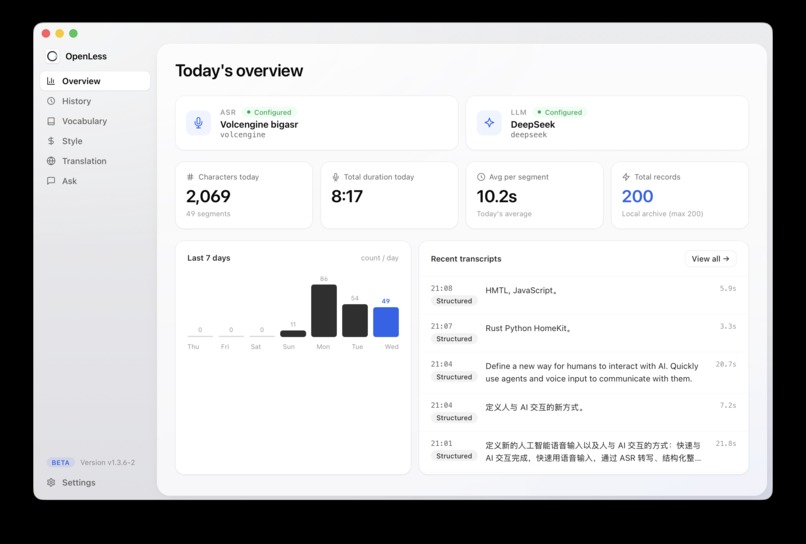
Task: Click the ASR Configured status badge
Action: (269, 112)
